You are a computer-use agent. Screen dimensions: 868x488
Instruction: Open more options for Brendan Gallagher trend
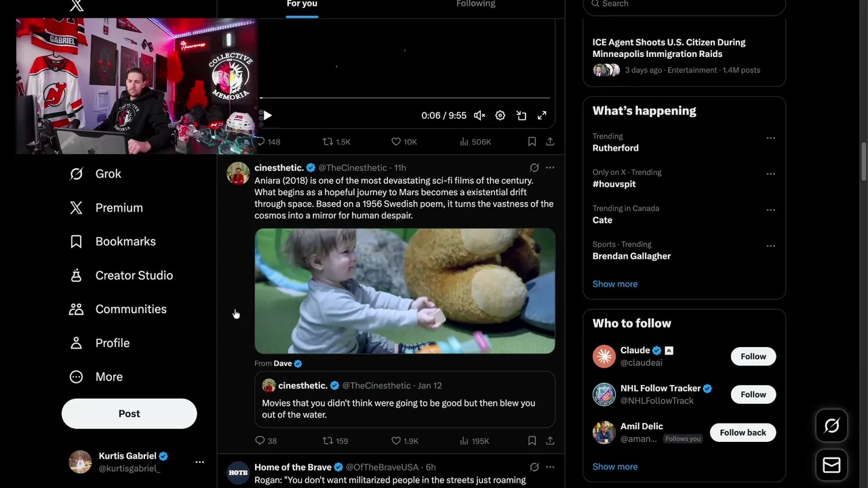point(770,245)
